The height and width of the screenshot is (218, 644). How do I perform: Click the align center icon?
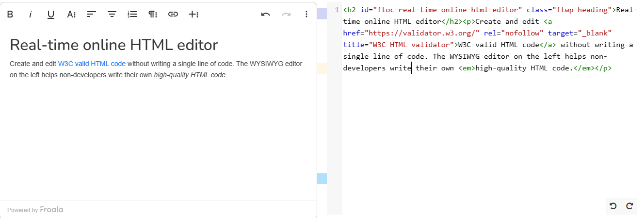click(112, 14)
